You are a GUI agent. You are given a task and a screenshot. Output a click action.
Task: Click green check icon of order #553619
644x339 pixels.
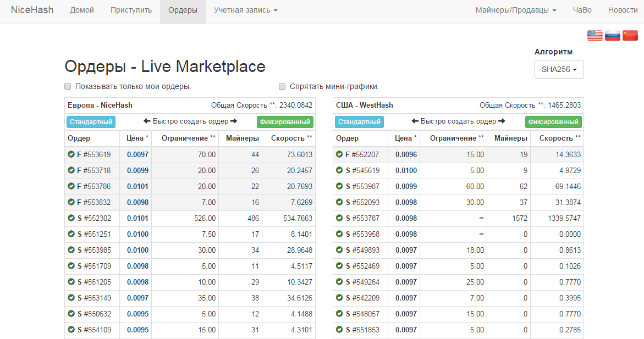[71, 155]
